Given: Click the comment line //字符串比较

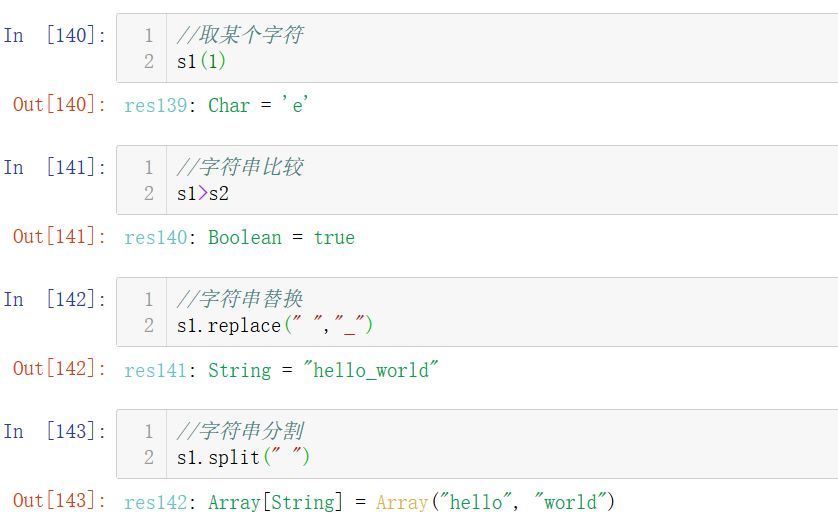Looking at the screenshot, I should click(240, 168).
